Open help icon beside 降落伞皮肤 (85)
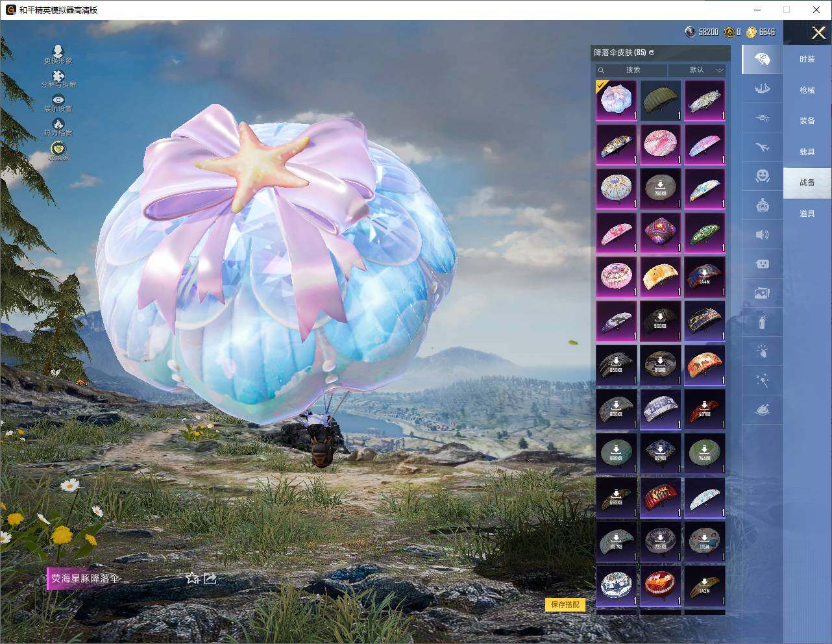Image resolution: width=832 pixels, height=644 pixels. (652, 53)
